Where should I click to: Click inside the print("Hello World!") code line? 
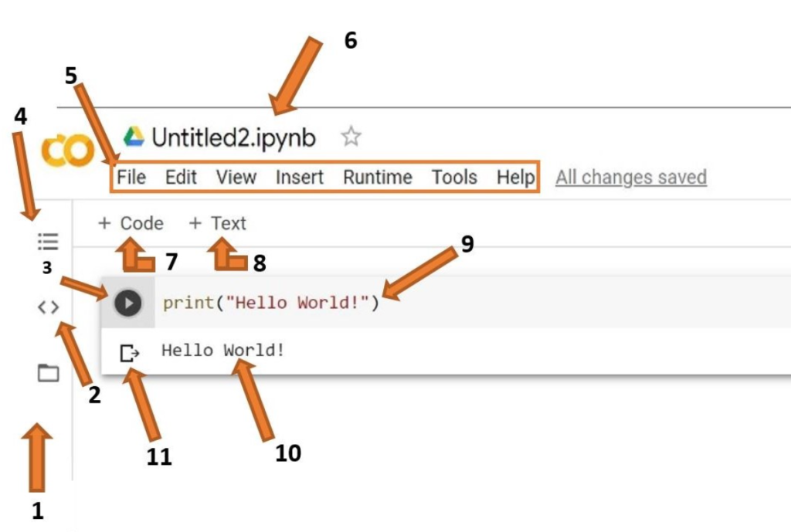(x=270, y=303)
